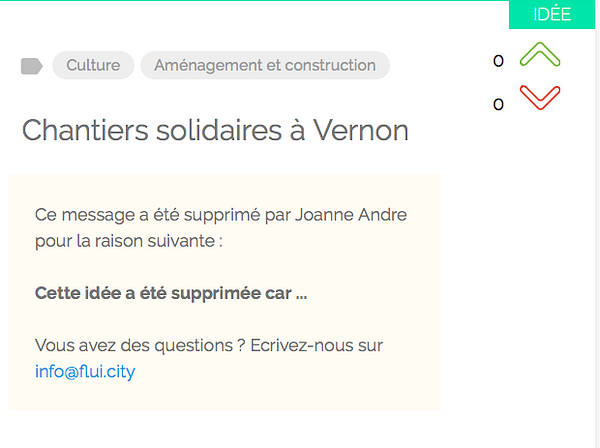Upvote the idea with green up arrow
This screenshot has width=600, height=448.
pos(540,54)
